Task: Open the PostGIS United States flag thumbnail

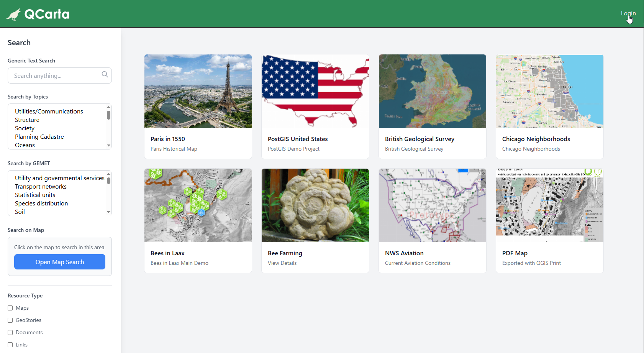Action: (315, 91)
